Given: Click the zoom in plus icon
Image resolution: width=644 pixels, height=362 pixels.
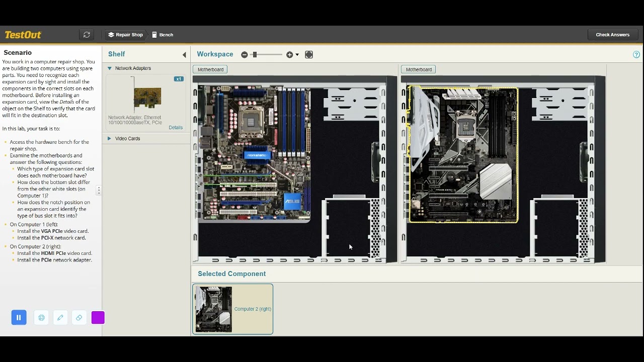Looking at the screenshot, I should [289, 55].
